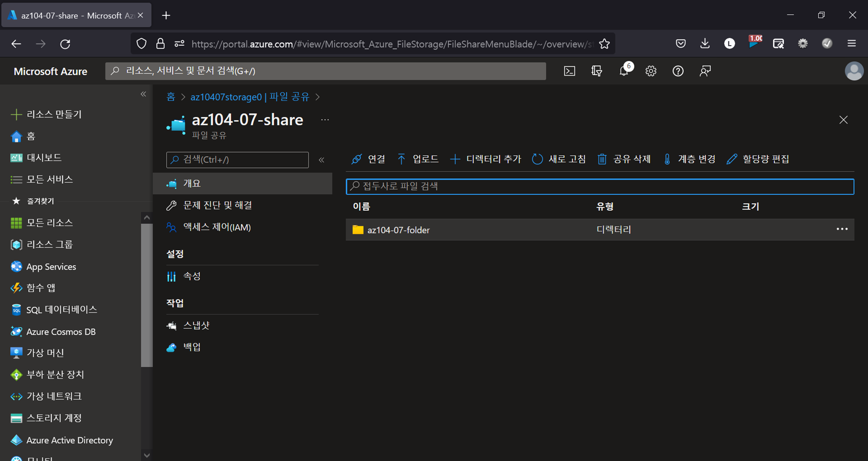Open 부하 분산 장치 sidebar item

point(47,375)
